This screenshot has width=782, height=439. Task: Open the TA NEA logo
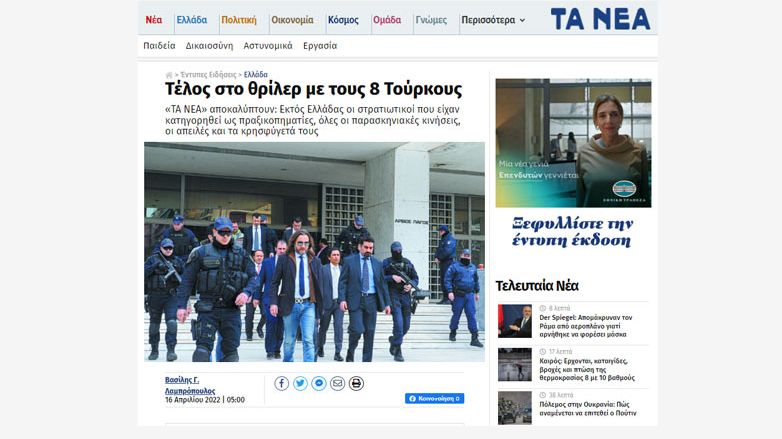(x=600, y=19)
